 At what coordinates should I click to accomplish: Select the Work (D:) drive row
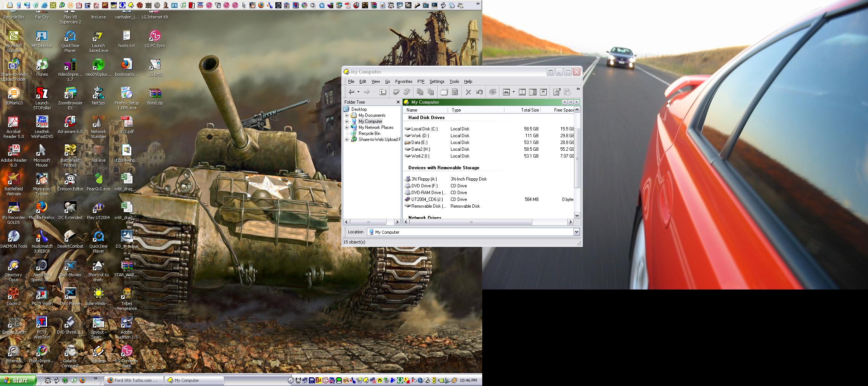489,136
